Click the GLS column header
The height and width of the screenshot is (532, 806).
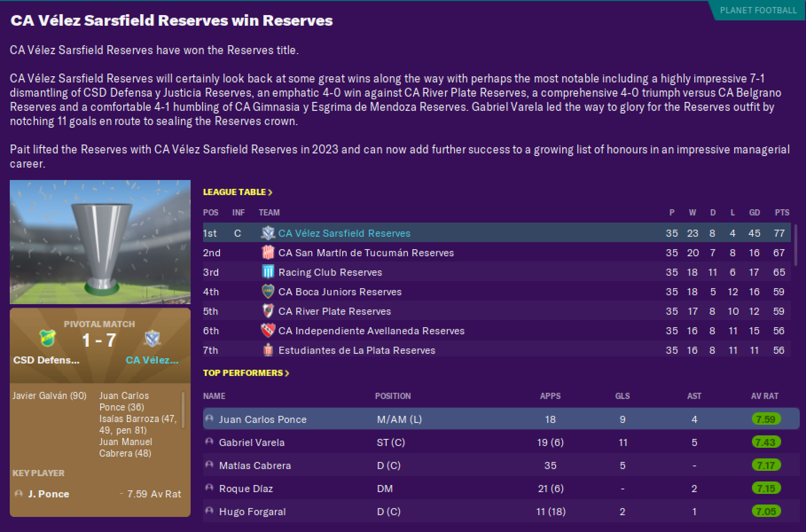click(622, 396)
